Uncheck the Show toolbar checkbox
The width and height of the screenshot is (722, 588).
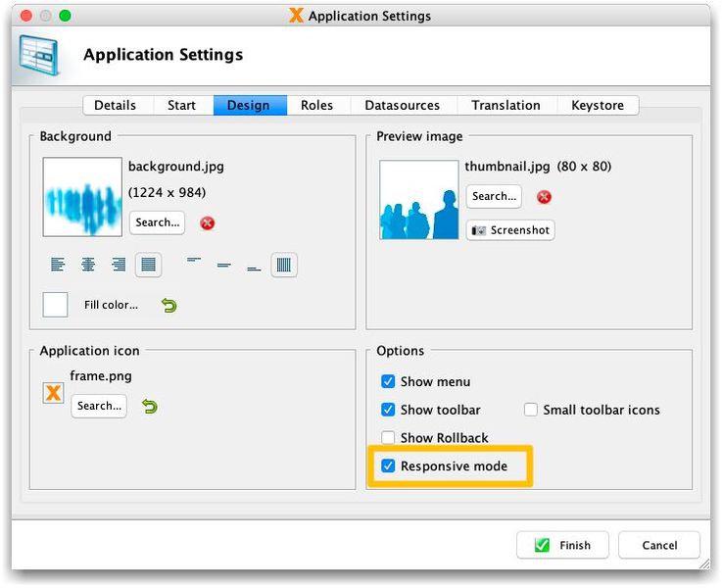388,410
